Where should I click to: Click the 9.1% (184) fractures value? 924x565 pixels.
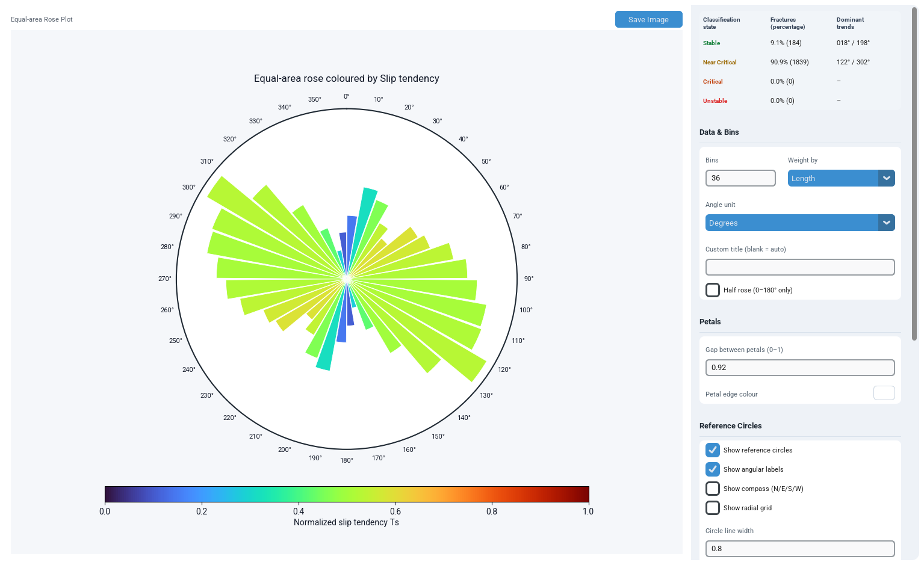(x=786, y=43)
